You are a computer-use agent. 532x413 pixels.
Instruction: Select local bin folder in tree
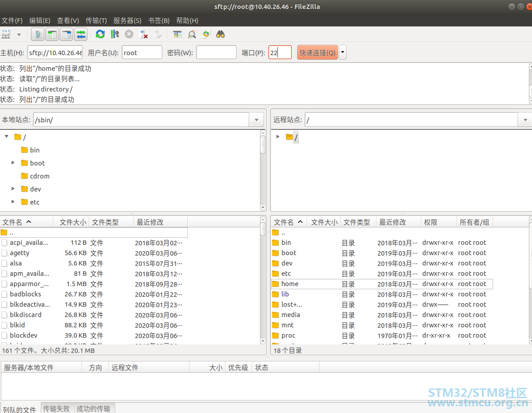tap(30, 150)
